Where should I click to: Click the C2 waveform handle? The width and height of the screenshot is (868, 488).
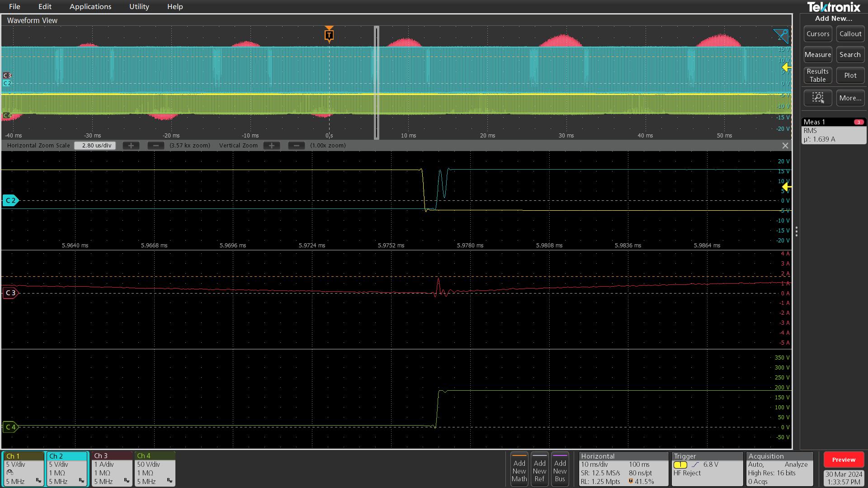point(10,200)
